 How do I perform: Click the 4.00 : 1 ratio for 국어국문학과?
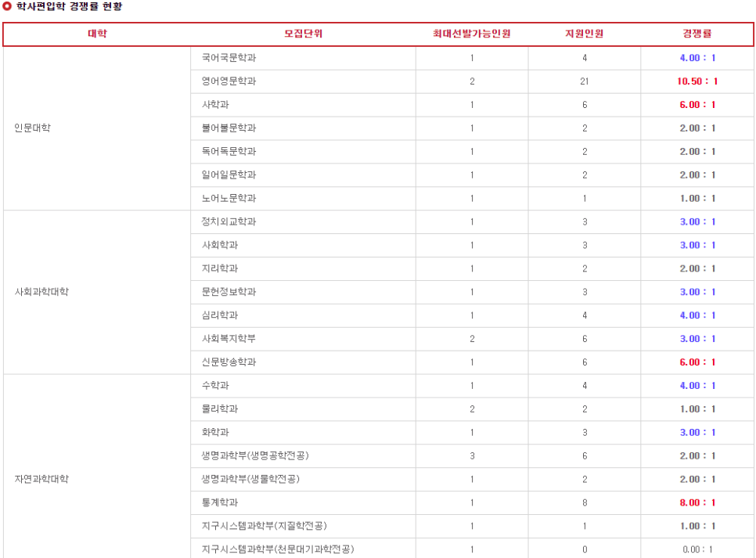click(697, 58)
